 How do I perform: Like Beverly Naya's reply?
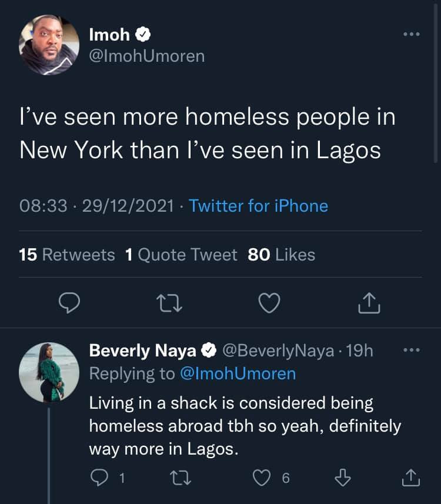coord(261,478)
